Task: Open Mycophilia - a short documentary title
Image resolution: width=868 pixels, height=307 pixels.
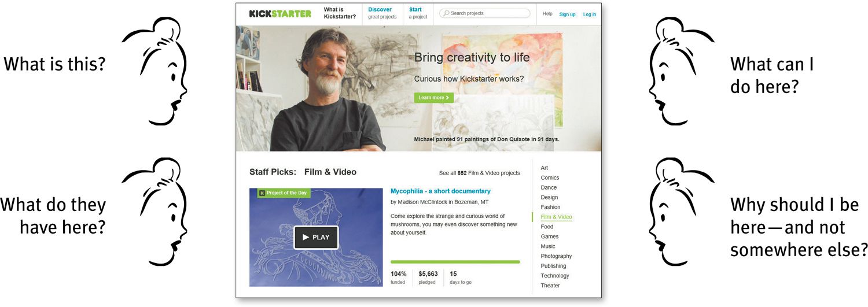Action: [440, 191]
